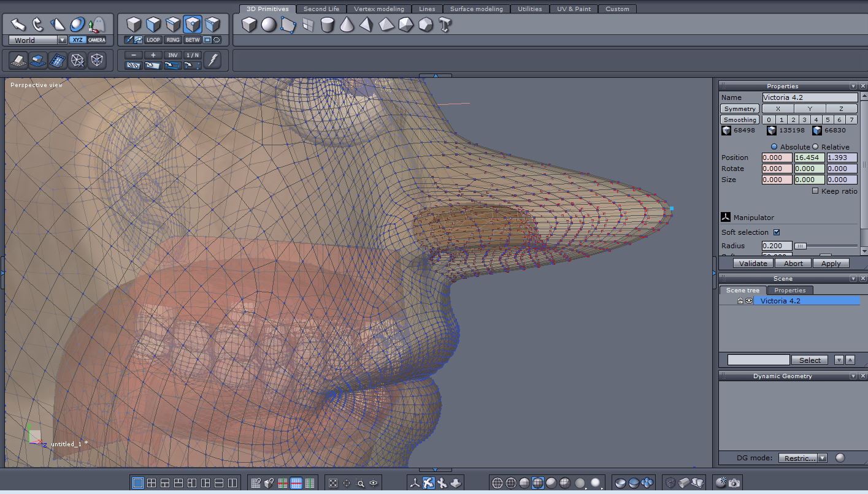Viewport: 868px width, 494px height.
Task: Click the Radius slider handle
Action: (801, 246)
